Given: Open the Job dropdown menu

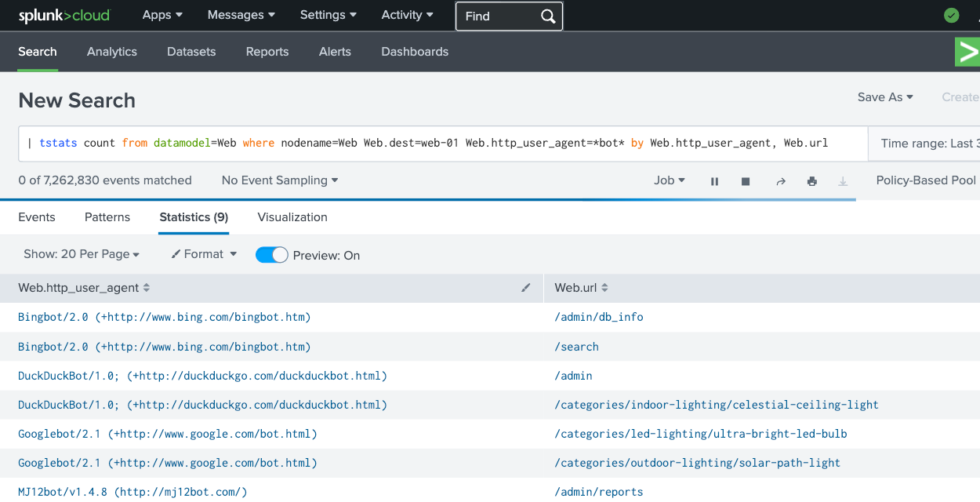Looking at the screenshot, I should [669, 180].
